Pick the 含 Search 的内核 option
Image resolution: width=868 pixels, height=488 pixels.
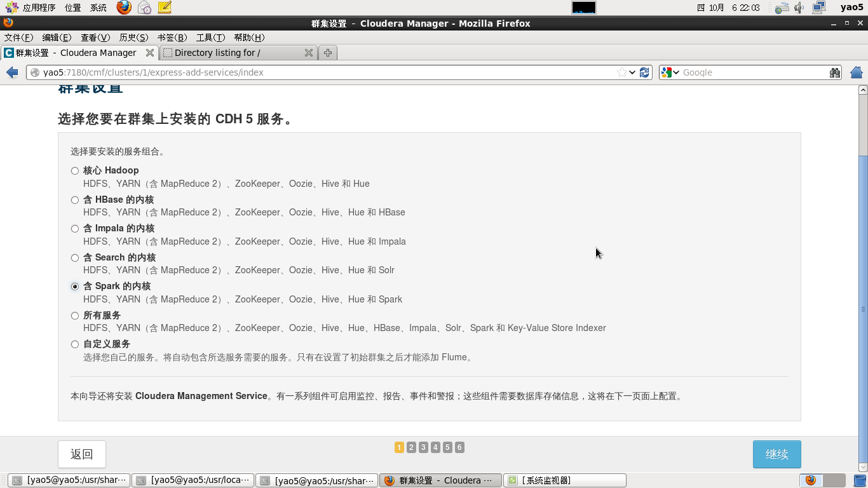click(x=75, y=258)
